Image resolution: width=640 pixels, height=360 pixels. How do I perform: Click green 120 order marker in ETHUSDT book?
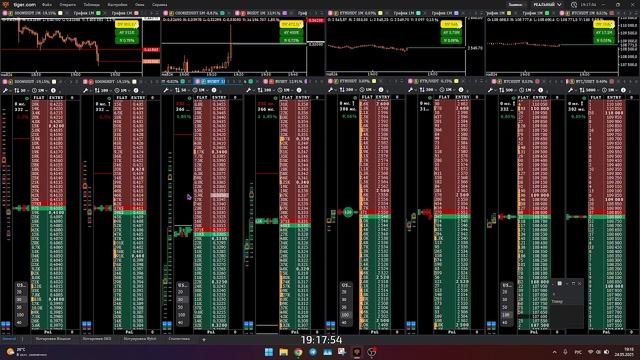pyautogui.click(x=348, y=212)
